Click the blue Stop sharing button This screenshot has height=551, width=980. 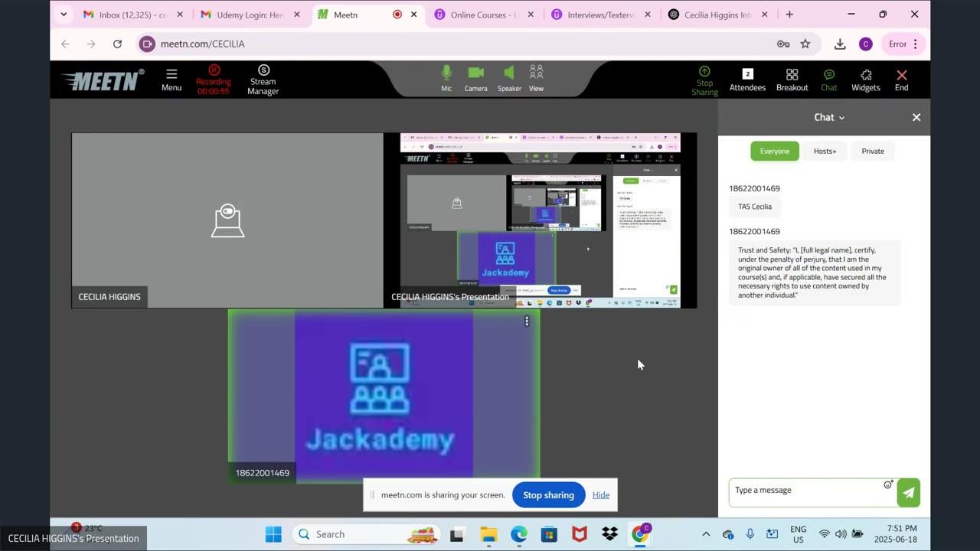(548, 495)
